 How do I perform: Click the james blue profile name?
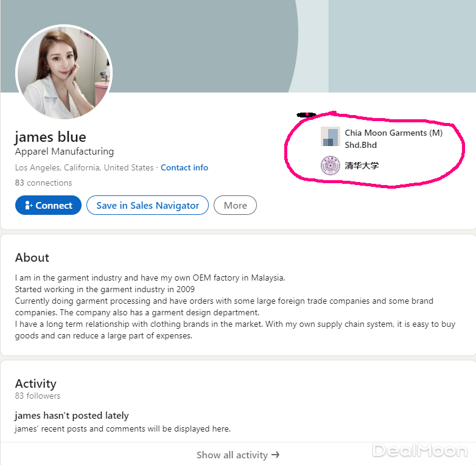point(51,136)
